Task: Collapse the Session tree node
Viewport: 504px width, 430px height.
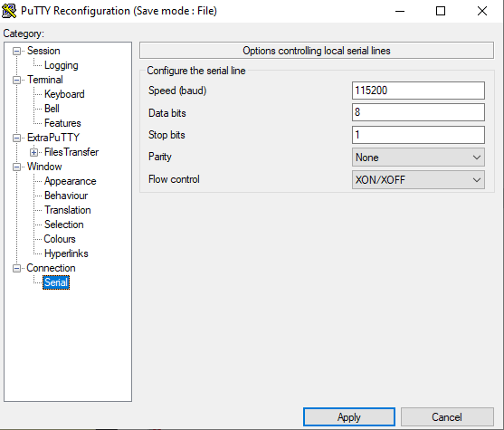Action: (x=16, y=51)
